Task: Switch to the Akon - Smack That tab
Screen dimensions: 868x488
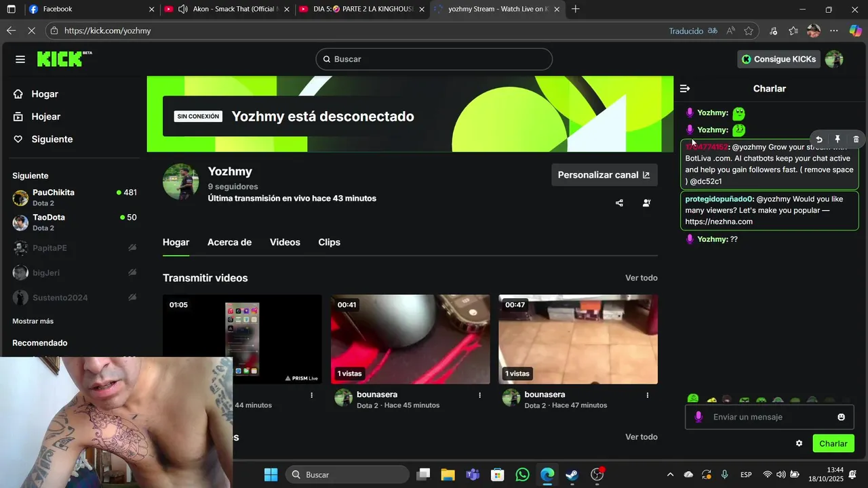Action: (227, 9)
